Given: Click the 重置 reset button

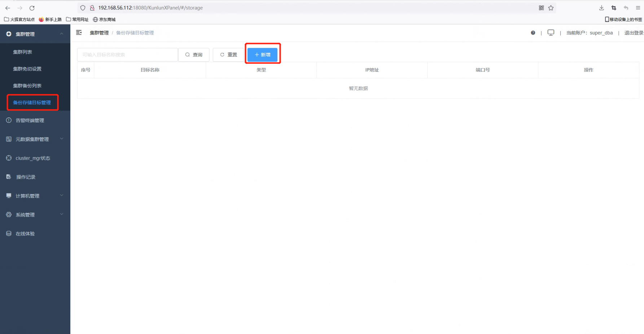Looking at the screenshot, I should pyautogui.click(x=228, y=55).
